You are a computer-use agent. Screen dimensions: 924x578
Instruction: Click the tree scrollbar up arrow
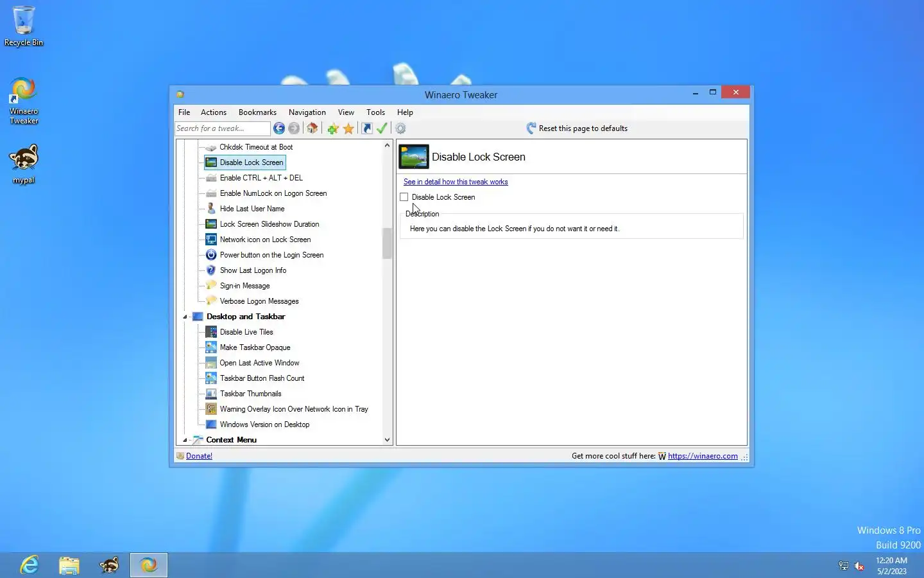(387, 145)
